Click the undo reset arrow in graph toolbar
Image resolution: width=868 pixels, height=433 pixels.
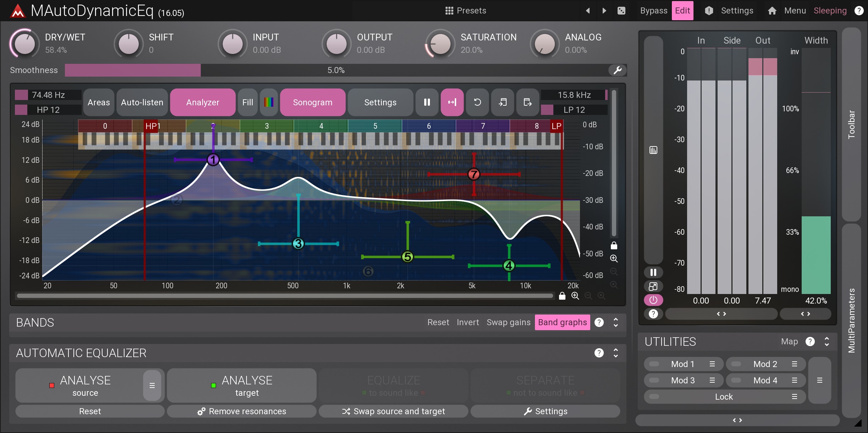coord(477,102)
